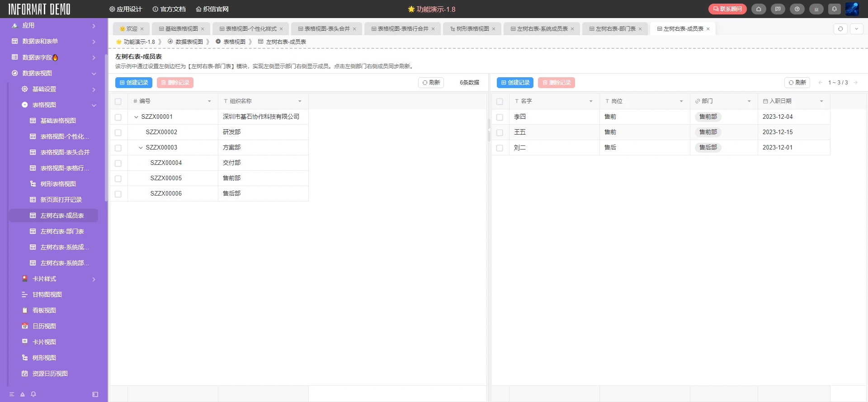Screen dimensions: 868x402
Task: Open 看板视图 in the sidebar
Action: tap(44, 310)
